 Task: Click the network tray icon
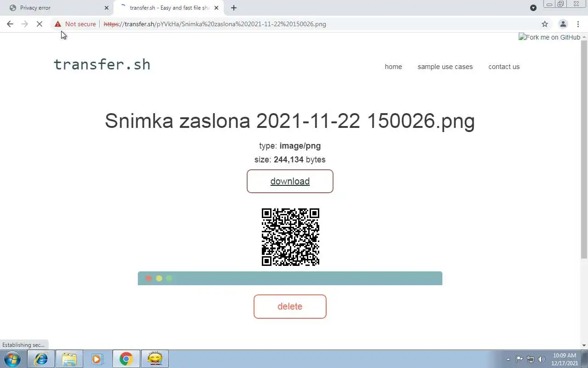coord(531,359)
